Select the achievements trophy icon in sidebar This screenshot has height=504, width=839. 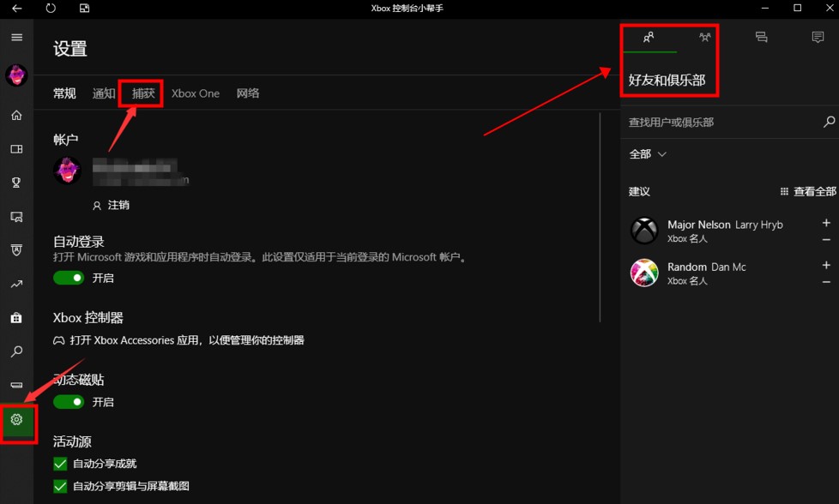16,183
